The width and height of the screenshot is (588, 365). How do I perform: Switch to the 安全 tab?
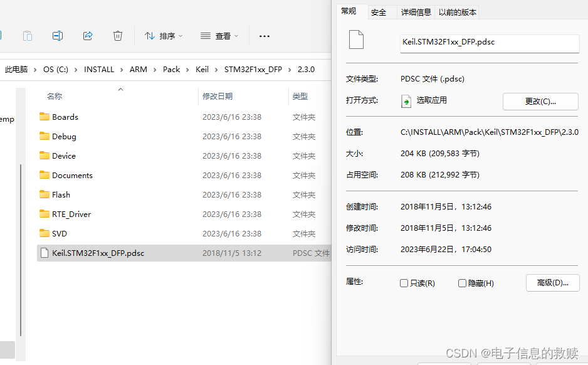point(379,12)
